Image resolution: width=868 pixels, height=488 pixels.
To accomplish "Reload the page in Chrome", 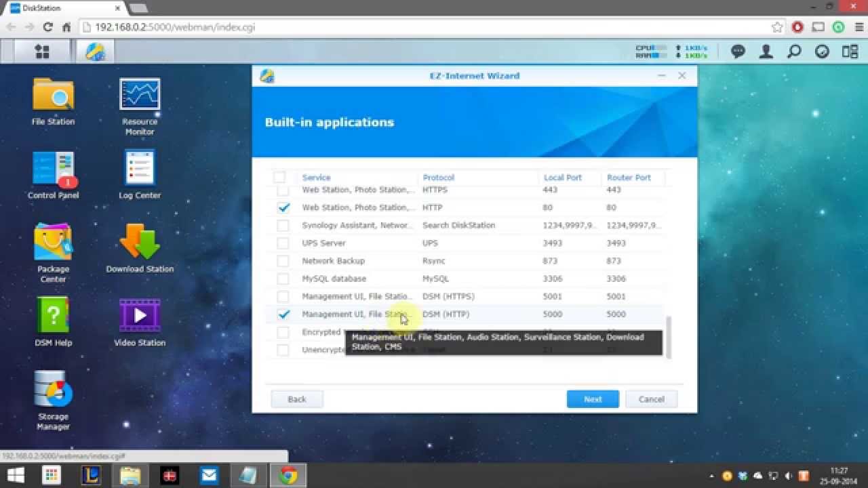I will pyautogui.click(x=47, y=27).
